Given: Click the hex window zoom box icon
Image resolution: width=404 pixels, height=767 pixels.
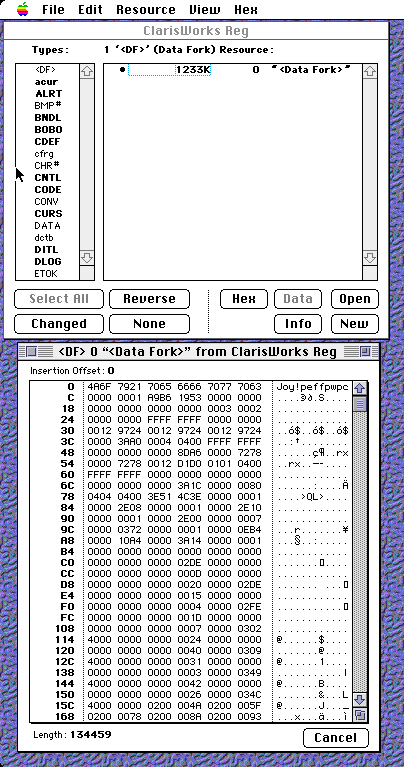Looking at the screenshot, I should point(365,351).
